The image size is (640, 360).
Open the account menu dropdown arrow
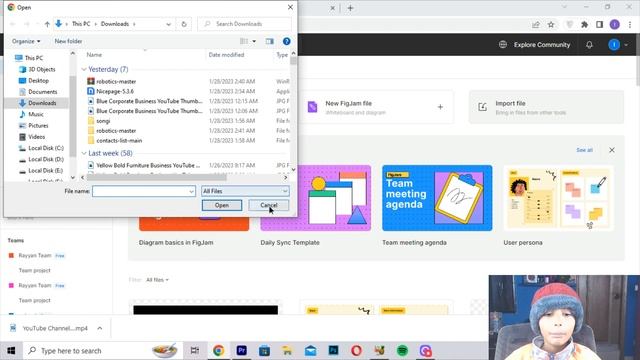[x=626, y=44]
